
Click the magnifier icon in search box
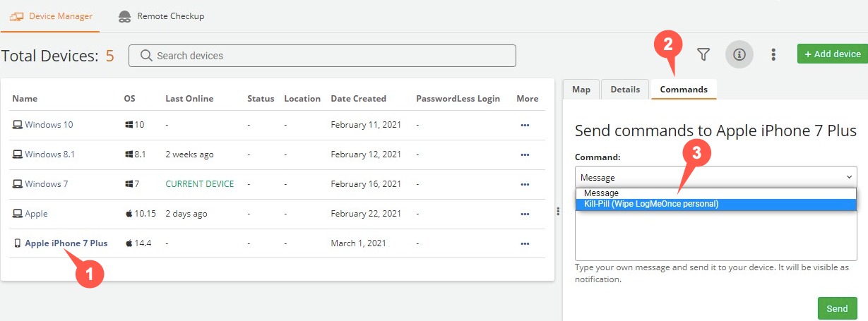tap(147, 56)
